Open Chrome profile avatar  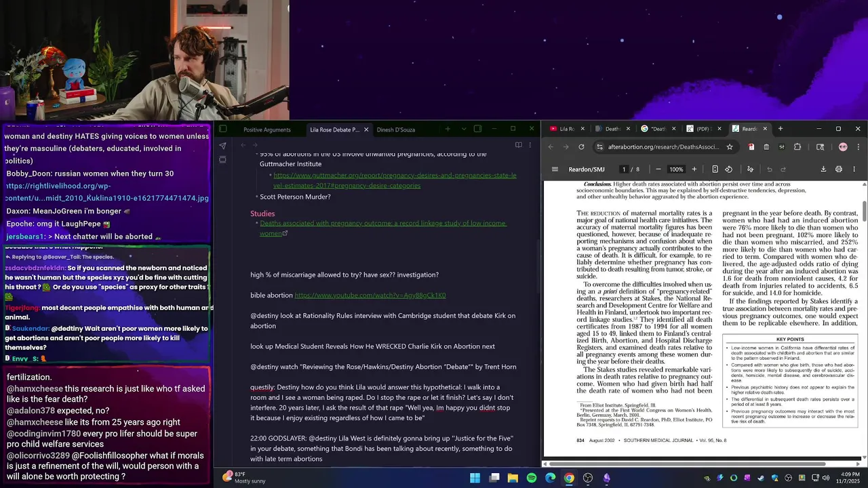843,146
